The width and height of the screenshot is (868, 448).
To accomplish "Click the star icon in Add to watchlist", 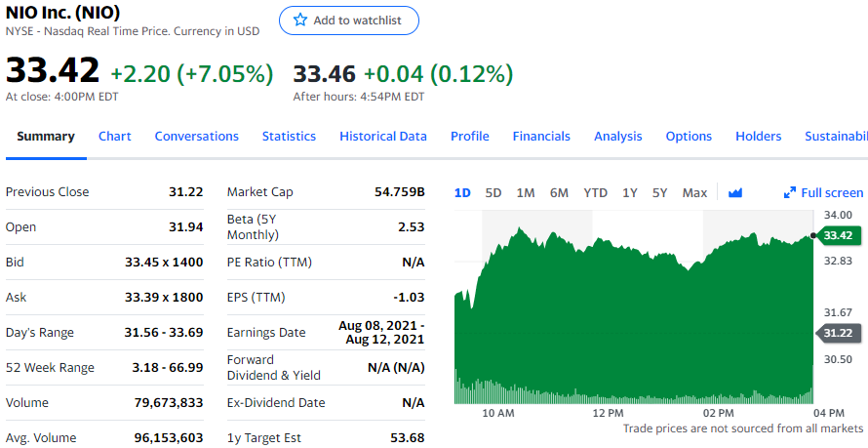I will (x=300, y=20).
